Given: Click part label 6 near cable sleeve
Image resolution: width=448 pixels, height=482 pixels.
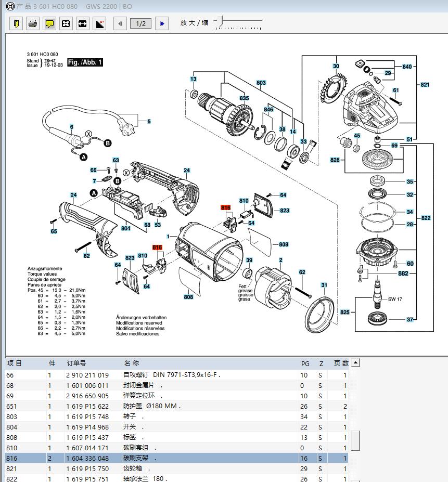Looking at the screenshot, I should coord(72,127).
